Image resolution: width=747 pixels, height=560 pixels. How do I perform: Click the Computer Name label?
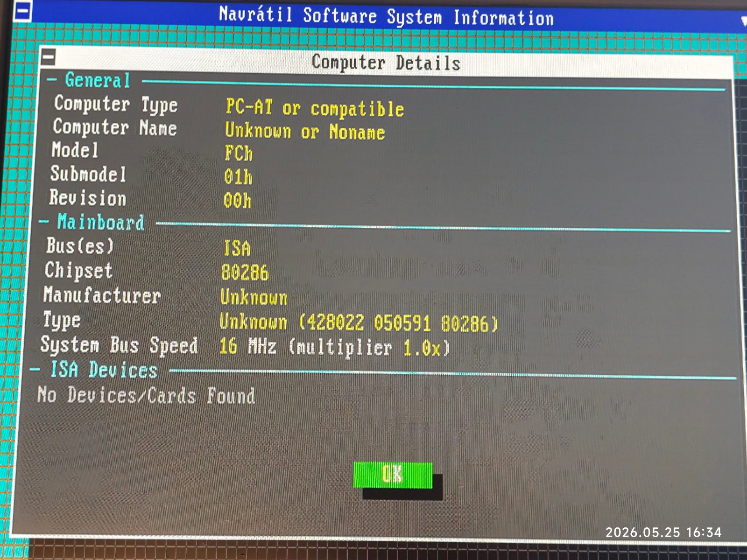pos(114,127)
